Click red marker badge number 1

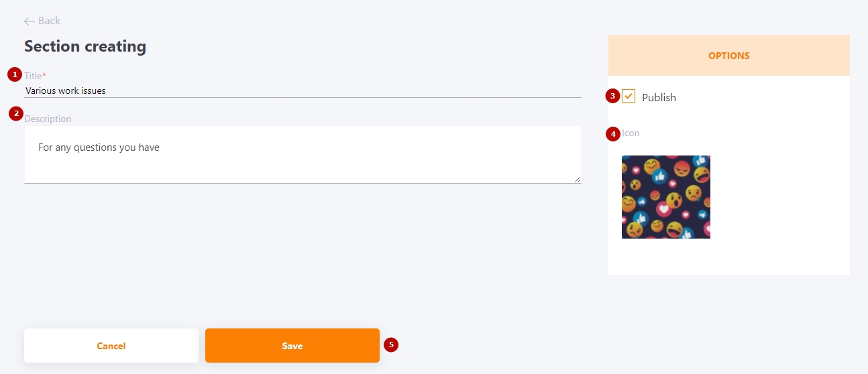15,74
